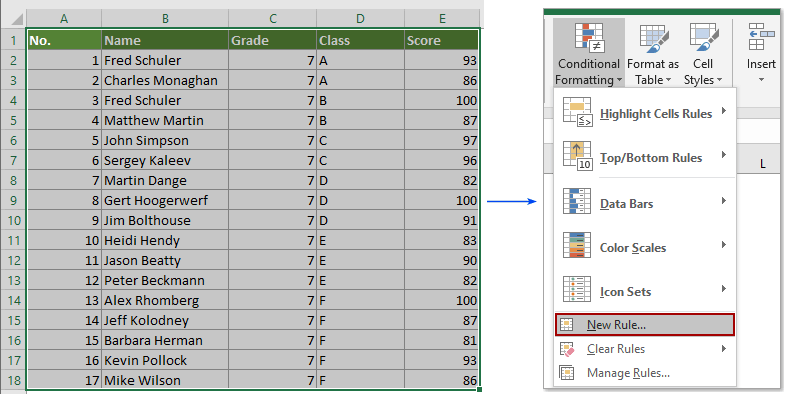Choose Manage Rules... from the menu
785x394 pixels.
point(645,373)
